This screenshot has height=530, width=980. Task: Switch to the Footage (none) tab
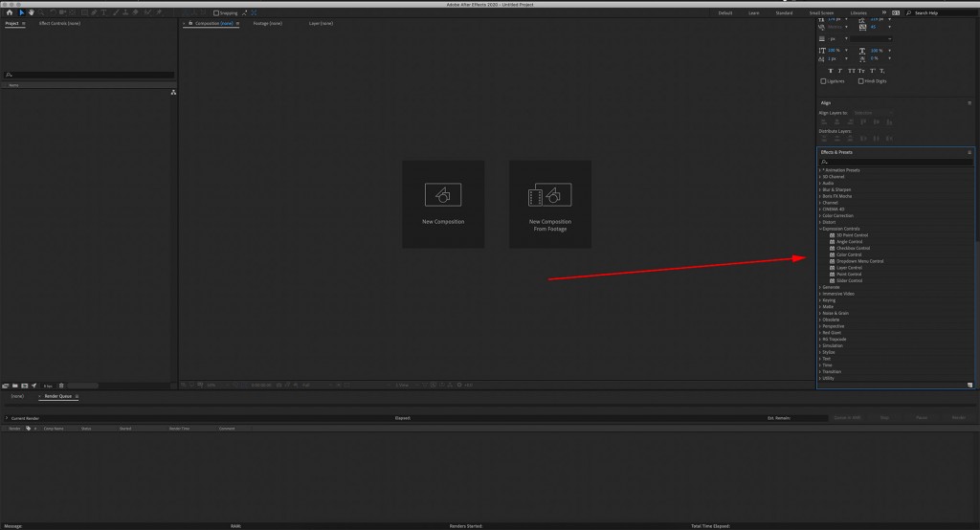tap(268, 23)
